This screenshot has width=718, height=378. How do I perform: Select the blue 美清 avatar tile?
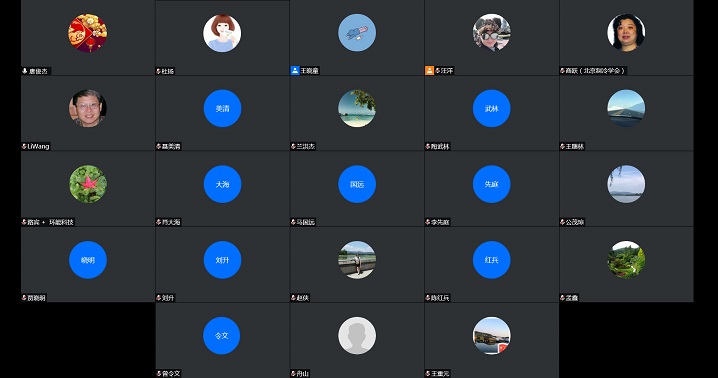pos(222,109)
